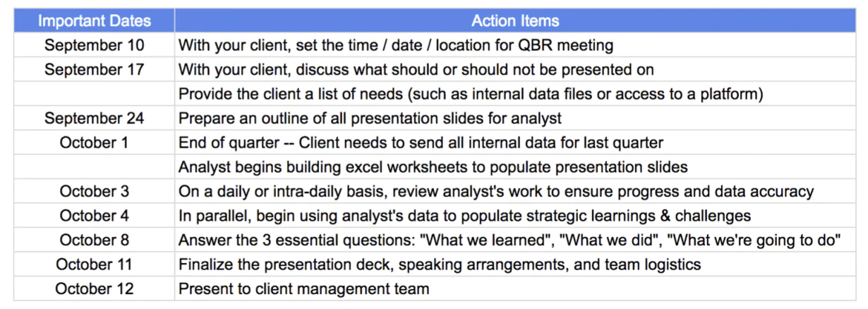Image resolution: width=868 pixels, height=309 pixels.
Task: Click the October 8 date cell
Action: click(94, 240)
